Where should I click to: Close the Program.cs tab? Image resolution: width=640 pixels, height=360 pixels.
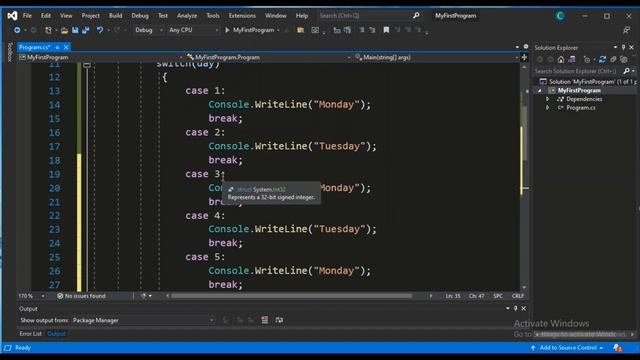[x=66, y=47]
